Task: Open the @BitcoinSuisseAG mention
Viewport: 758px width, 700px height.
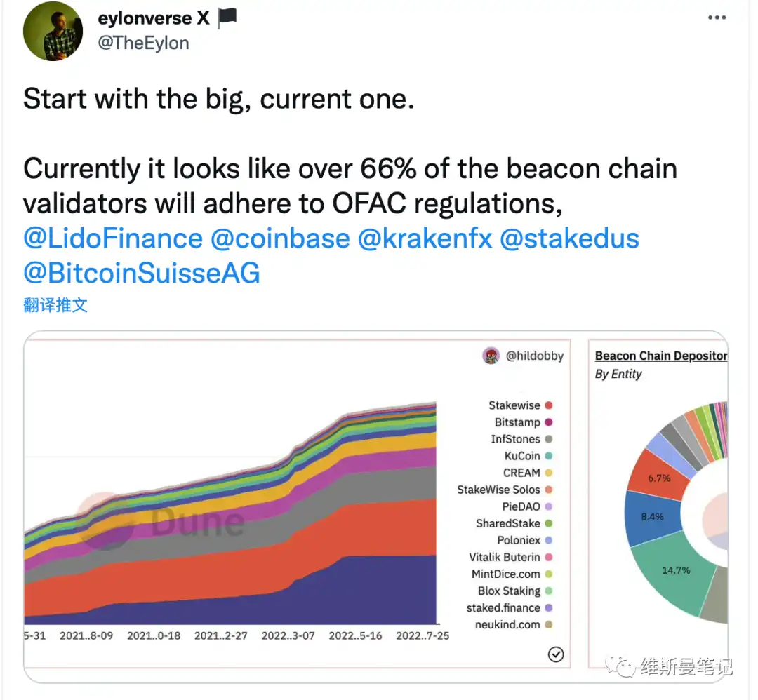Action: [x=142, y=273]
